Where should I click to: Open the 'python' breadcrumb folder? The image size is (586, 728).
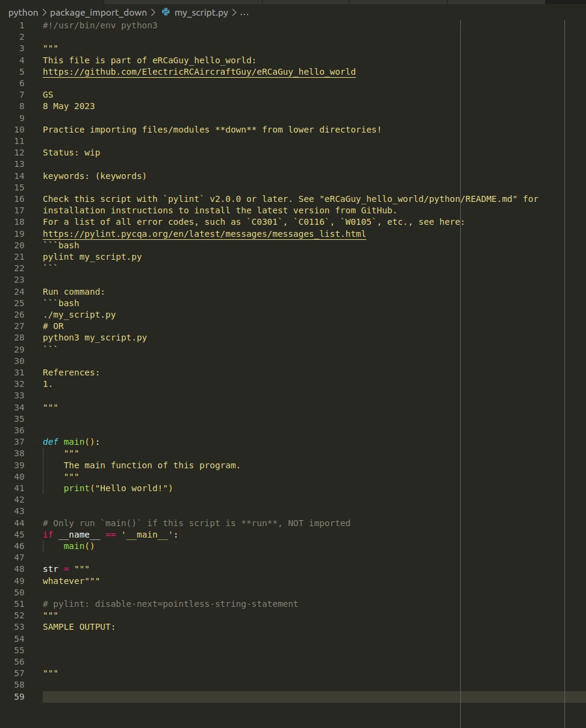click(x=23, y=13)
